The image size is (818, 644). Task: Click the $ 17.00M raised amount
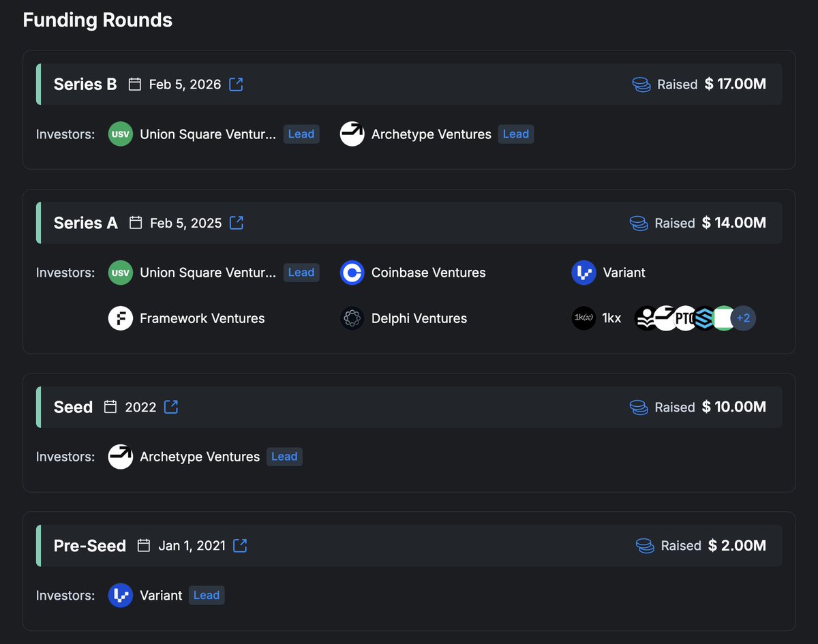[736, 85]
